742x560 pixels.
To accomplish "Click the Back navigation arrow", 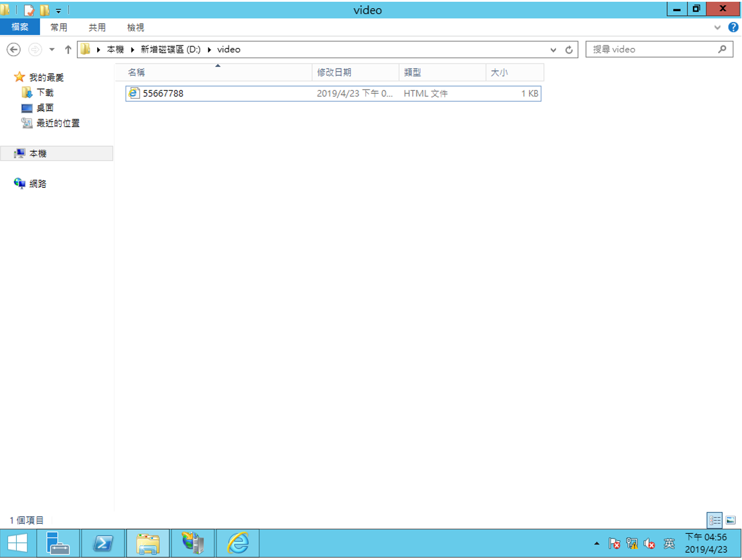I will [x=14, y=49].
